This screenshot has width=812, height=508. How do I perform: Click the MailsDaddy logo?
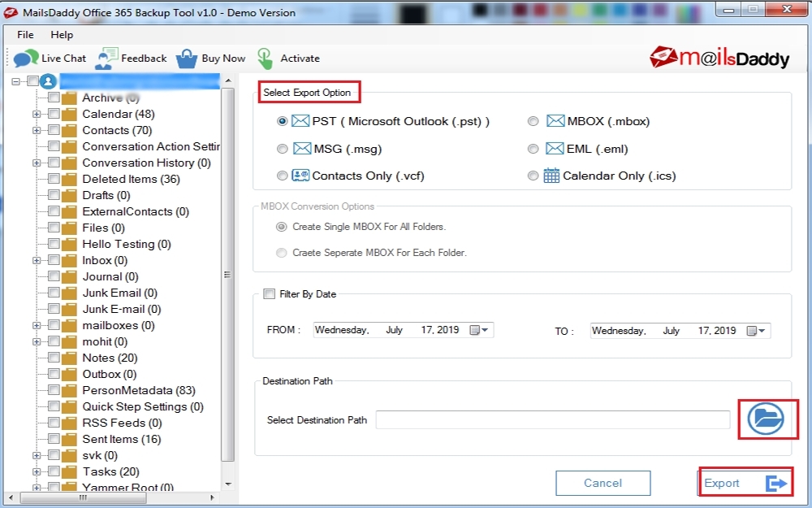point(719,58)
